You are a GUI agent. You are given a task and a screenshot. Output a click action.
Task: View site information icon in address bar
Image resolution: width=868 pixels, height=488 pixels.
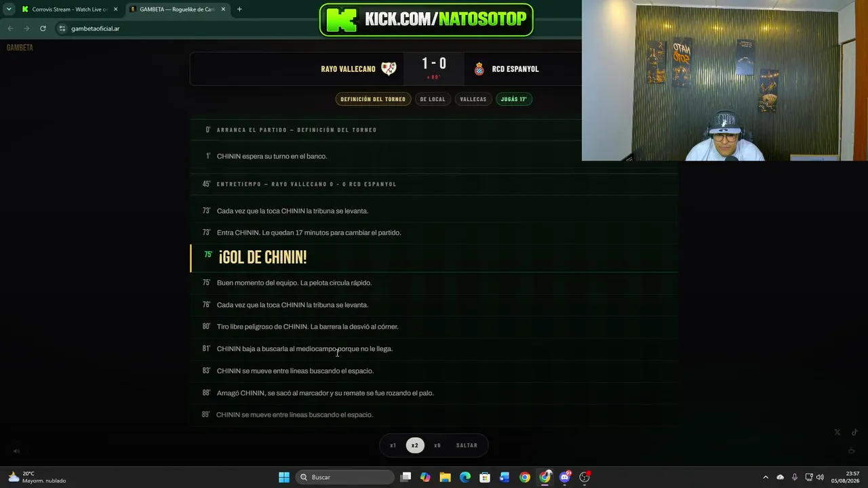[62, 28]
